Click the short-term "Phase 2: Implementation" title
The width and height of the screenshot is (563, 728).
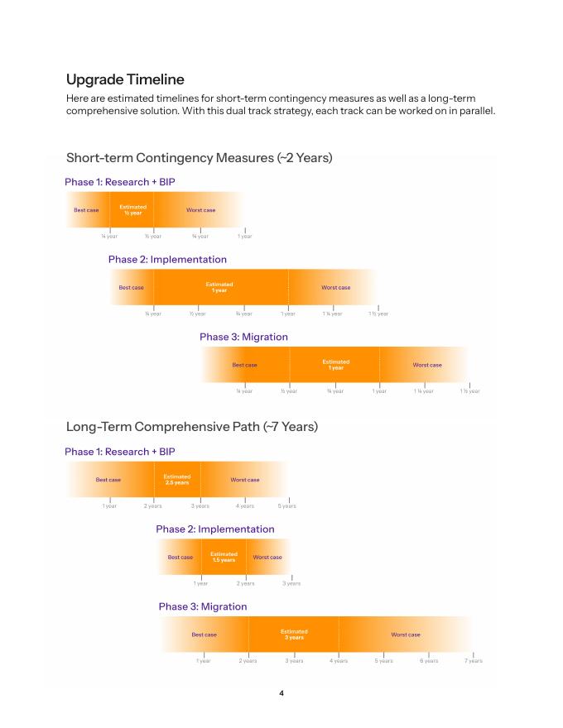click(167, 260)
